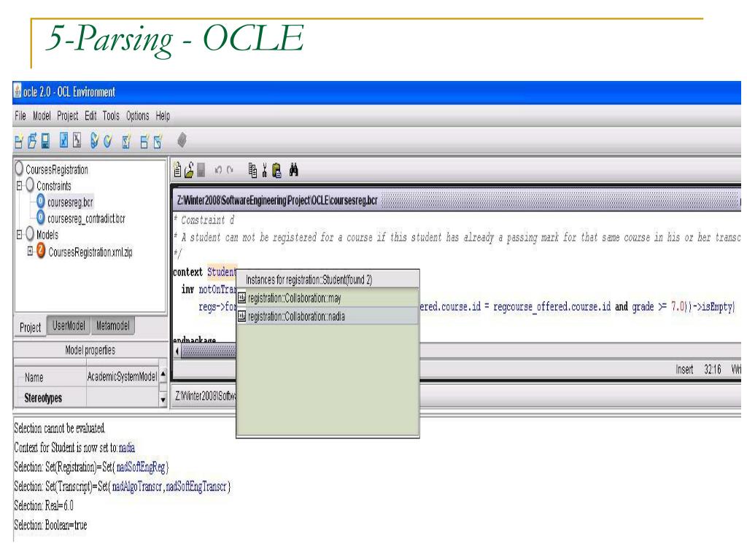The image size is (747, 560).
Task: Collapse the Constraints tree node
Action: point(20,185)
